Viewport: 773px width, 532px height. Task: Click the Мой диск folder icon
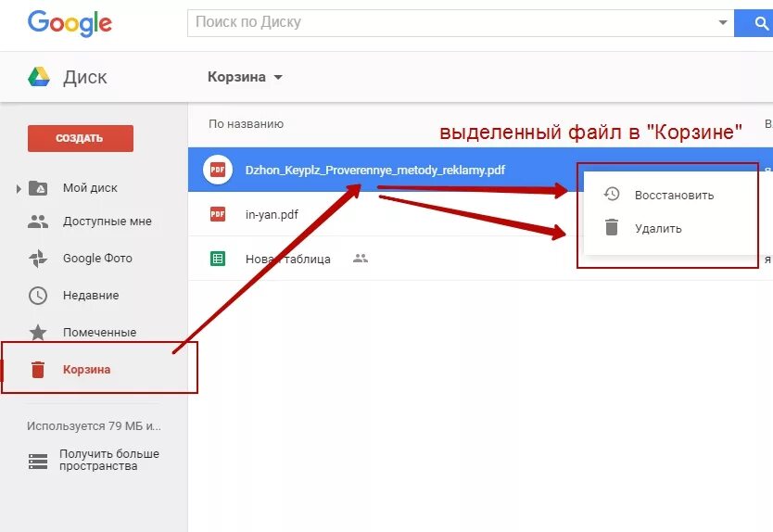(38, 188)
